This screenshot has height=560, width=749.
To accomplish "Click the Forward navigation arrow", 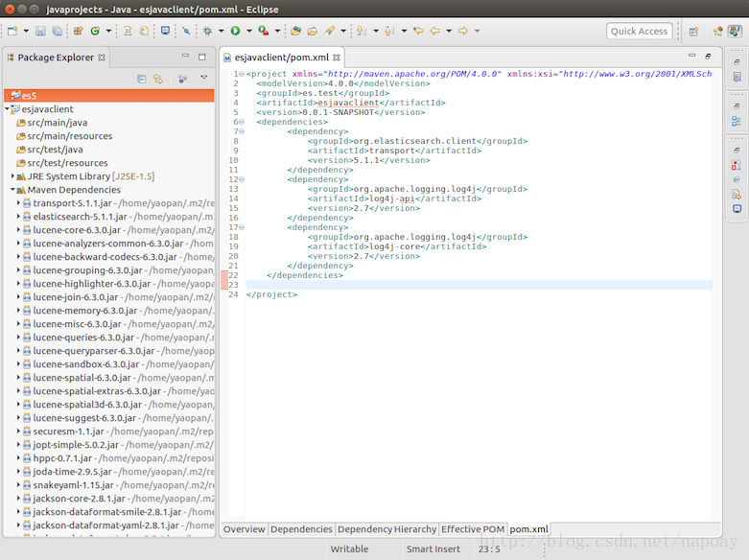I will point(463,31).
